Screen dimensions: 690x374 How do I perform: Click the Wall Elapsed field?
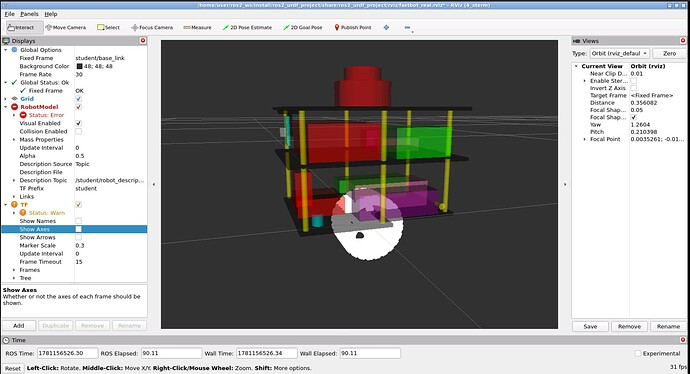370,353
